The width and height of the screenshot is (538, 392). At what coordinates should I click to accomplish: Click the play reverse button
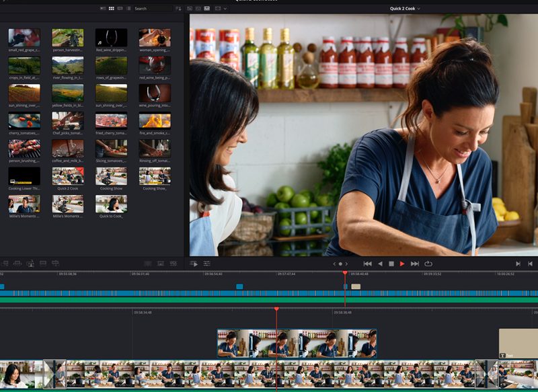coord(379,264)
